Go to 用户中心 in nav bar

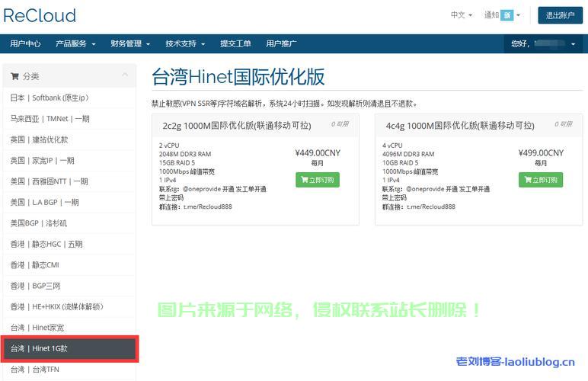pos(25,44)
